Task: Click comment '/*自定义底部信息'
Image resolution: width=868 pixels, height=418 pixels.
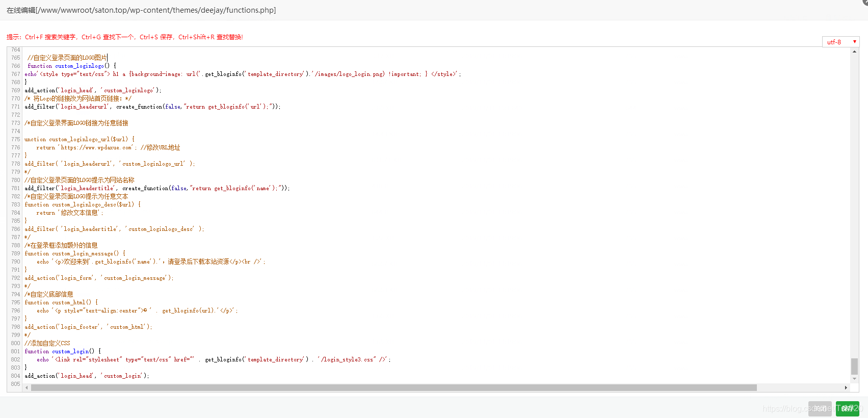Action: [49, 294]
